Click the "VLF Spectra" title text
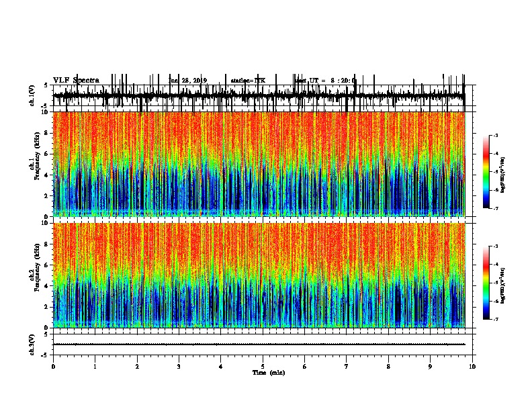 click(x=76, y=81)
